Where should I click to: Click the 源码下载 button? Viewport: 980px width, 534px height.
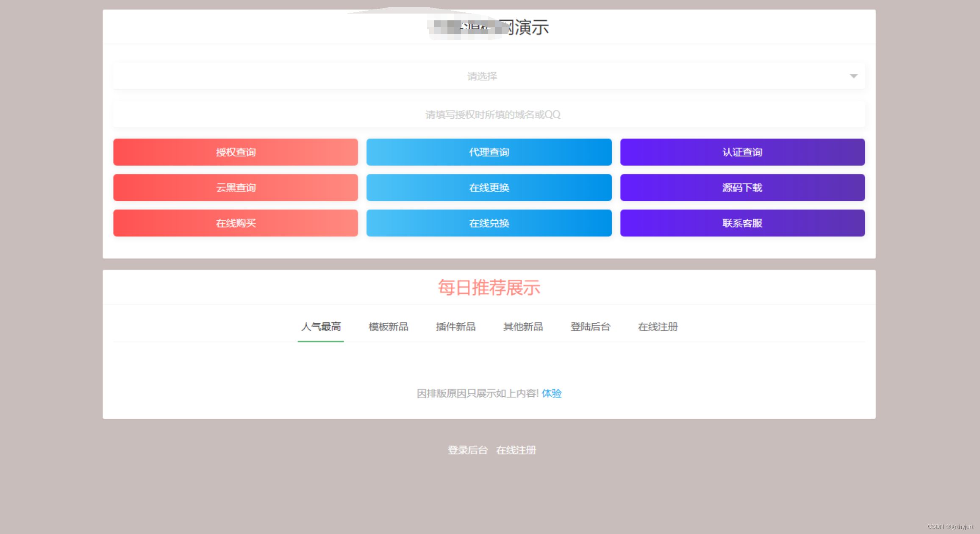tap(744, 187)
